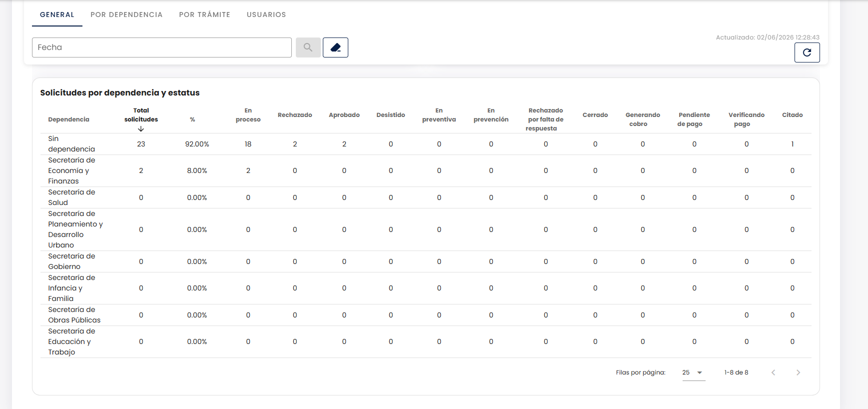
Task: Switch to the Por Trámite tab
Action: [205, 14]
